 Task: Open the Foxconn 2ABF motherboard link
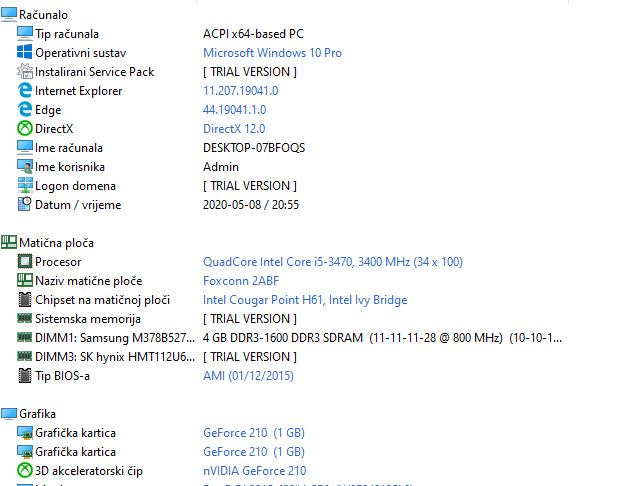[241, 281]
